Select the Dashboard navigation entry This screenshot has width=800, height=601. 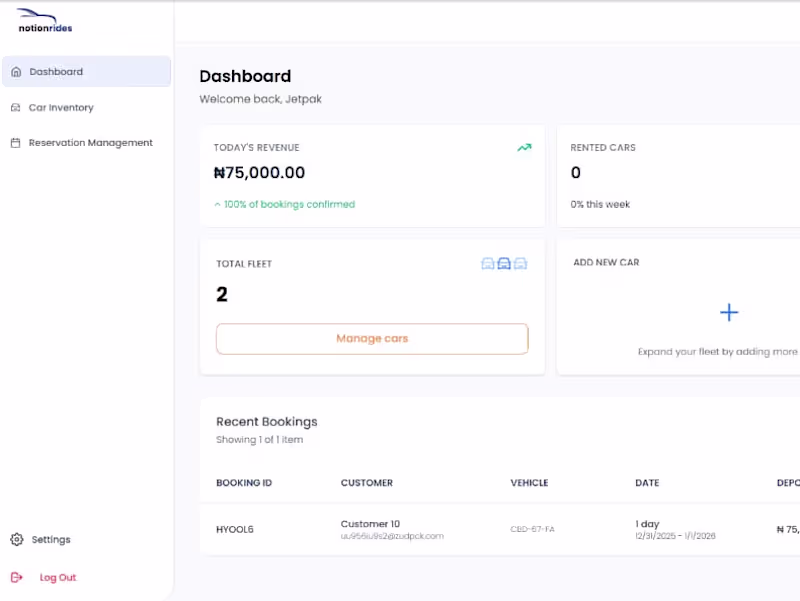(56, 71)
